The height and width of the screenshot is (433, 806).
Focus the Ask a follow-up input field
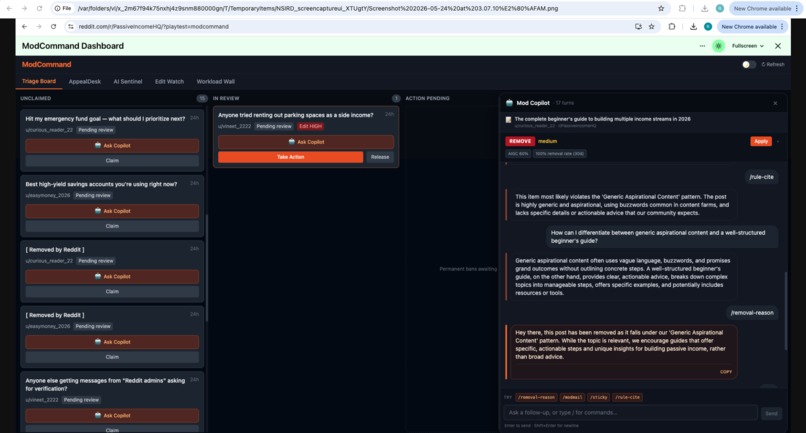[630, 413]
